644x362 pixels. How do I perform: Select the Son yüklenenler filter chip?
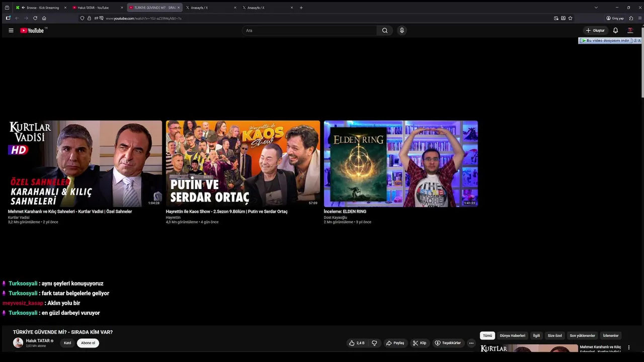pyautogui.click(x=582, y=335)
